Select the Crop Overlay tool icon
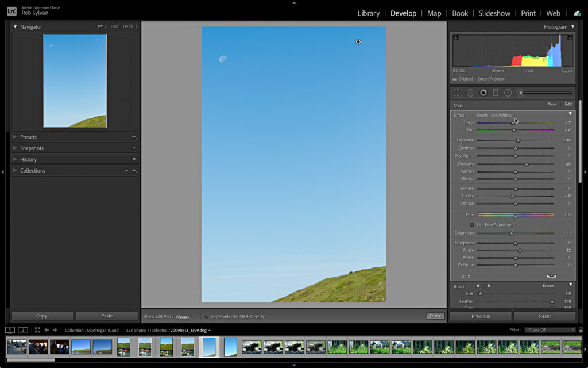The width and height of the screenshot is (588, 368). coord(458,93)
